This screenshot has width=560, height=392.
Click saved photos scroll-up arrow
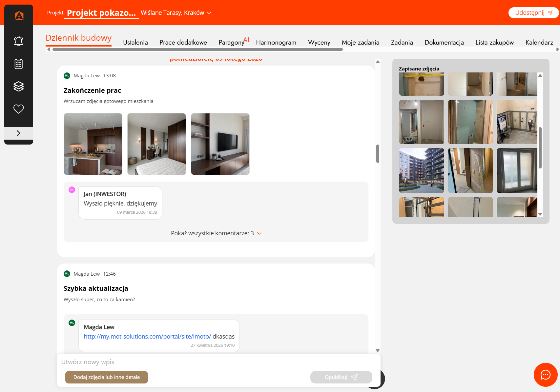tap(540, 76)
